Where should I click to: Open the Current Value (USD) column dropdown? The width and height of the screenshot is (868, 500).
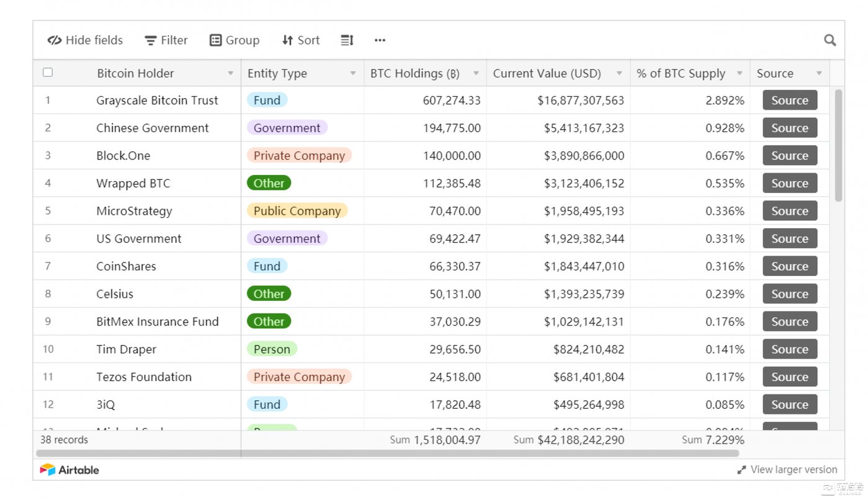619,73
